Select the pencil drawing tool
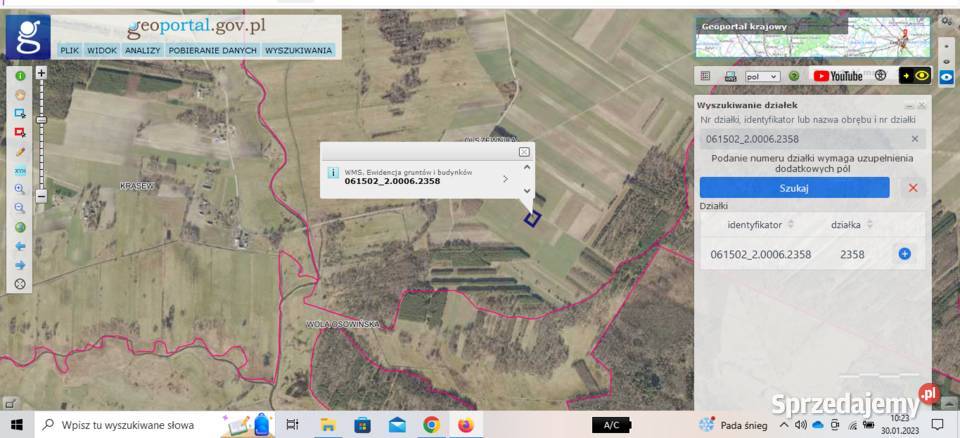Image resolution: width=960 pixels, height=438 pixels. 20,151
